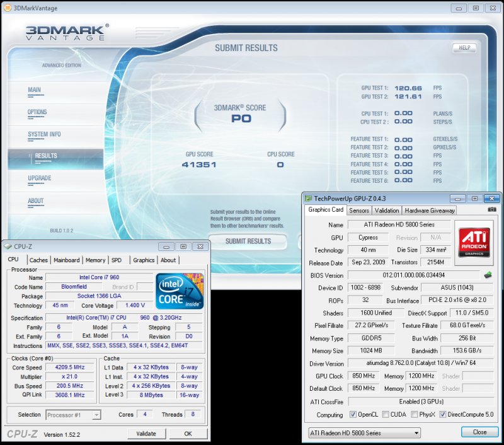504x445 pixels.
Task: Click the CPU Name value Intel Core i7 960
Action: coord(99,277)
